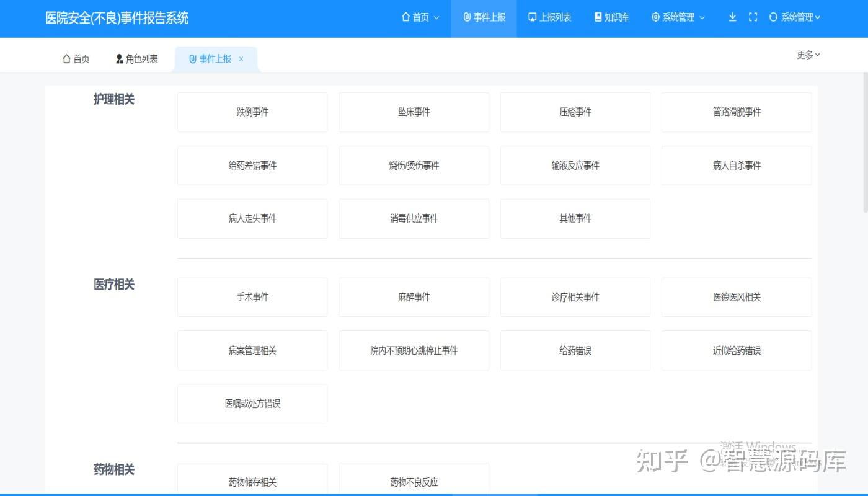Screen dimensions: 868x496
Task: Select the 压疮事件 card
Action: pos(575,112)
